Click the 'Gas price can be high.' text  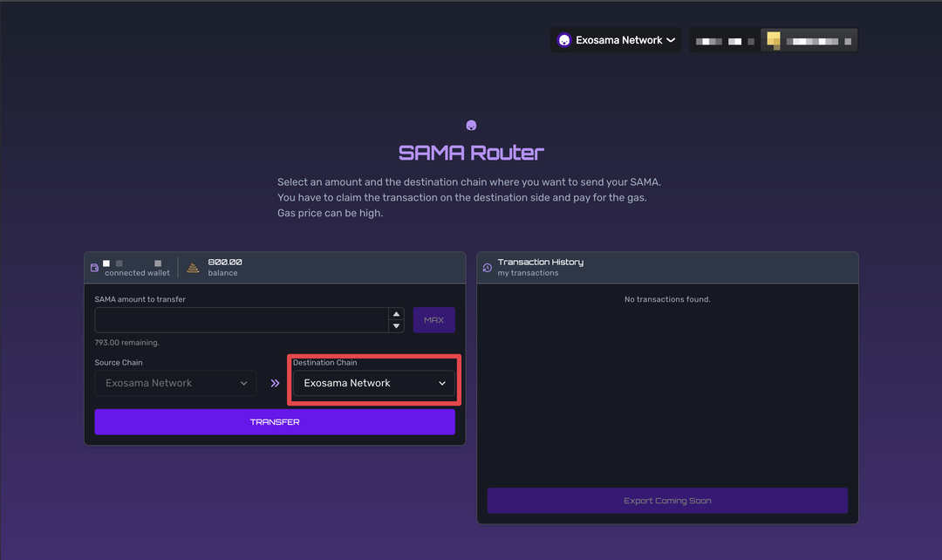[330, 214]
